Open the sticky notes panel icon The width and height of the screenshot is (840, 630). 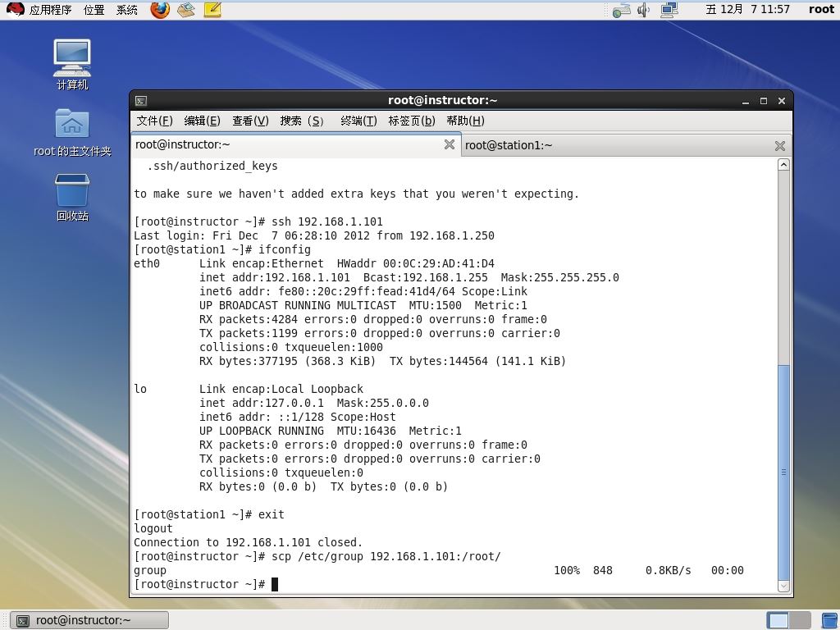pos(212,10)
